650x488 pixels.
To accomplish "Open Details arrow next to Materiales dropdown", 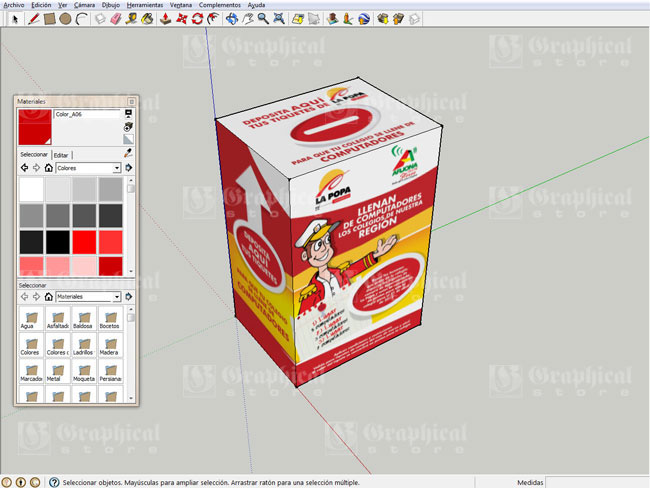I will [x=129, y=296].
